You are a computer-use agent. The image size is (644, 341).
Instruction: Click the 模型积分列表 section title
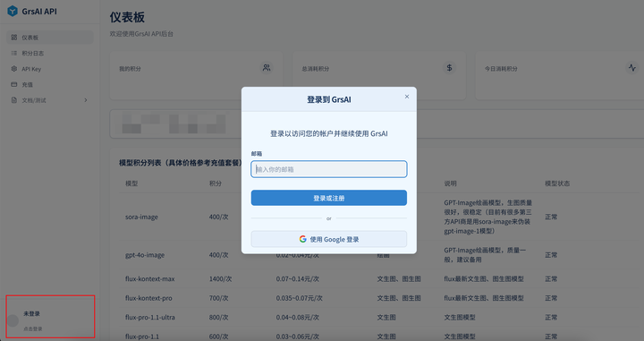pyautogui.click(x=181, y=163)
